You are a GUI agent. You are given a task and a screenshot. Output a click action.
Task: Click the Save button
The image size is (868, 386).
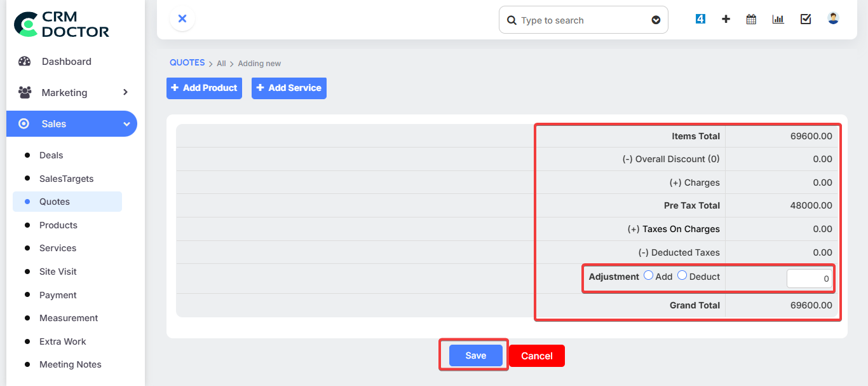coord(475,355)
